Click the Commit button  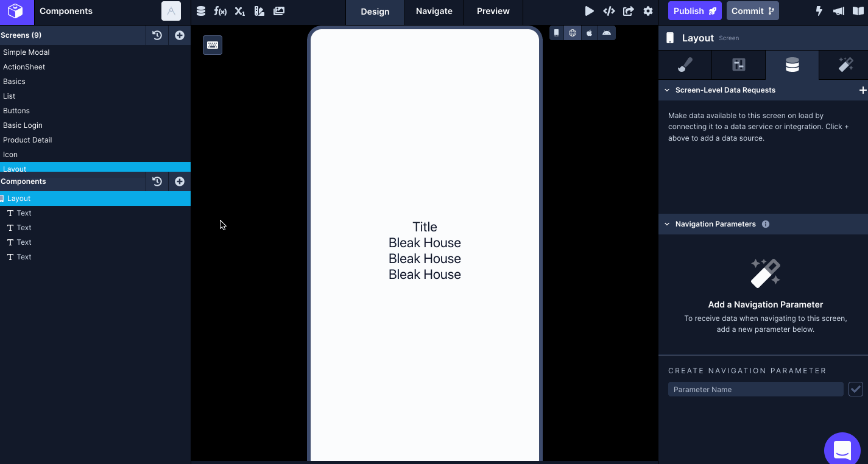pos(753,11)
